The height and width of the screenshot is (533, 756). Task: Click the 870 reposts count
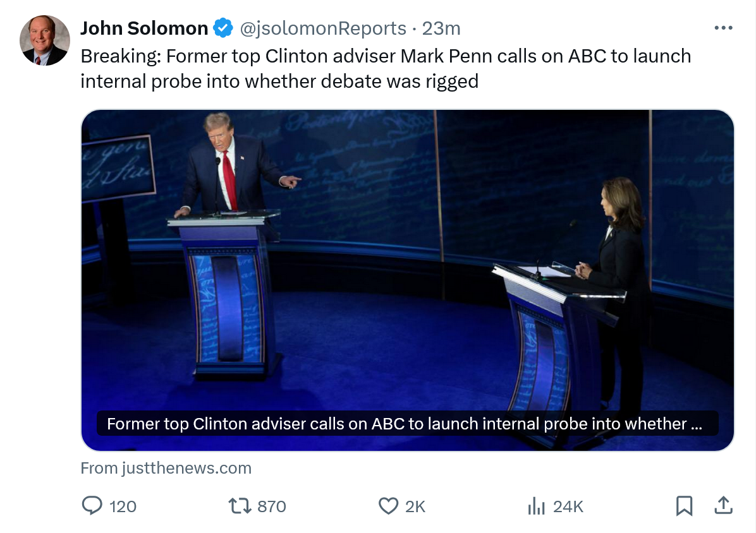[272, 506]
